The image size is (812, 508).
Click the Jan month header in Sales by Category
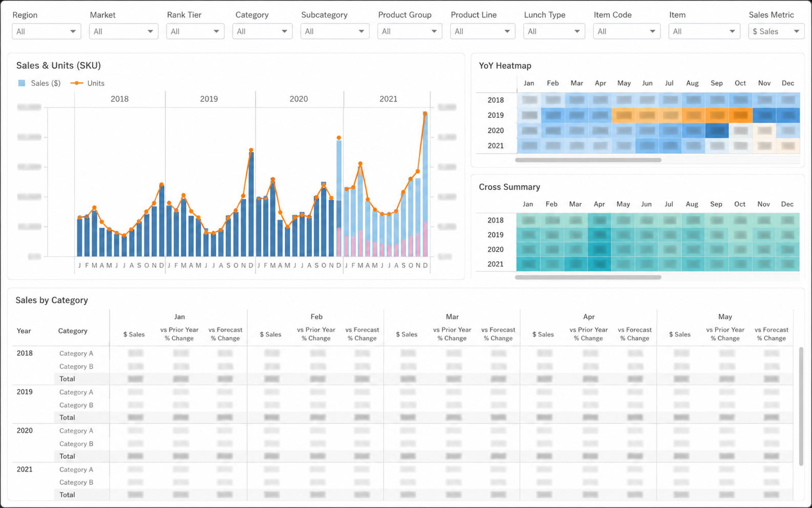[x=179, y=316]
